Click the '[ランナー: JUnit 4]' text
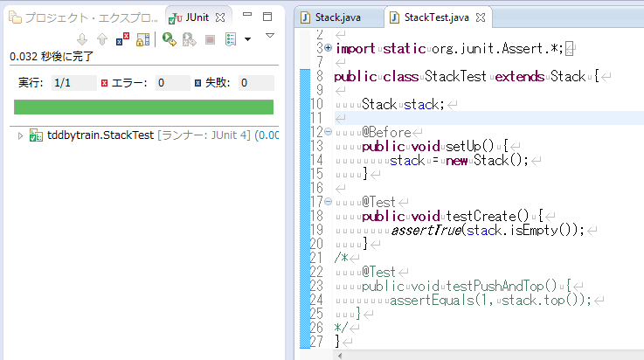The image size is (644, 360). [204, 135]
